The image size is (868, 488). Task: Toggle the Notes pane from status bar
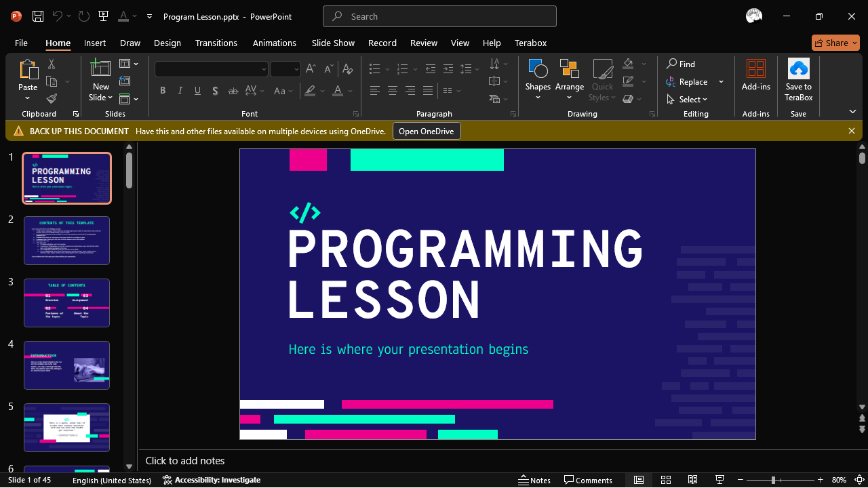[x=534, y=480]
